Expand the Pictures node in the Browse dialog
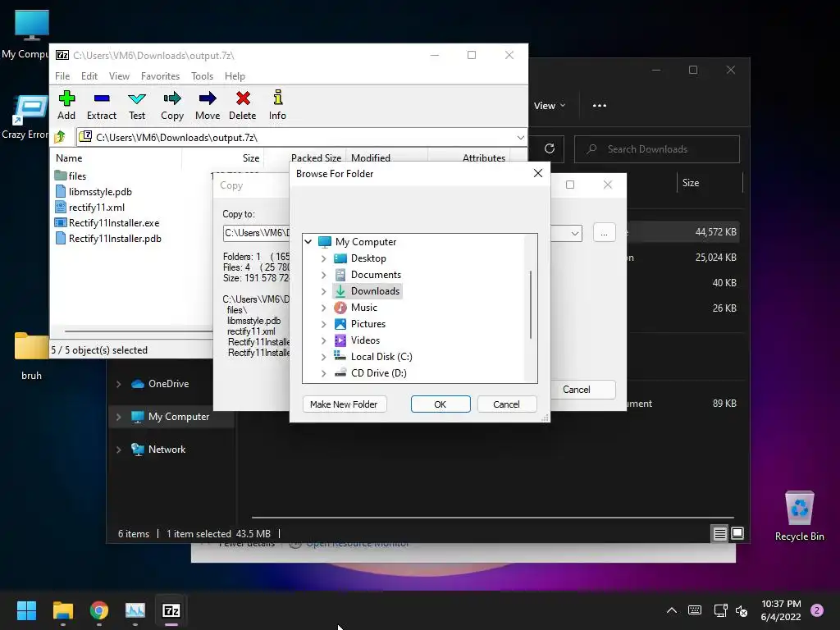Image resolution: width=840 pixels, height=630 pixels. [x=323, y=324]
